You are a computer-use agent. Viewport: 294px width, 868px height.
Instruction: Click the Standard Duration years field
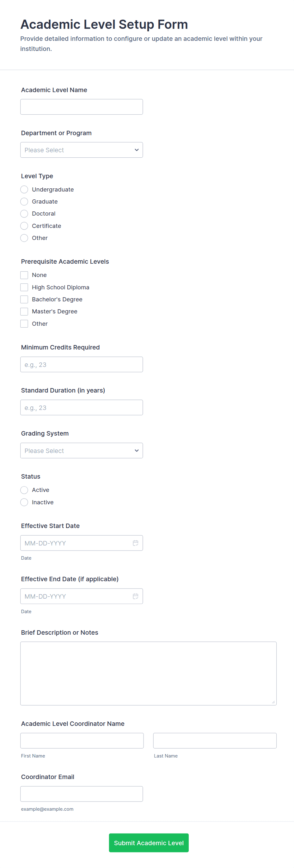(x=82, y=407)
